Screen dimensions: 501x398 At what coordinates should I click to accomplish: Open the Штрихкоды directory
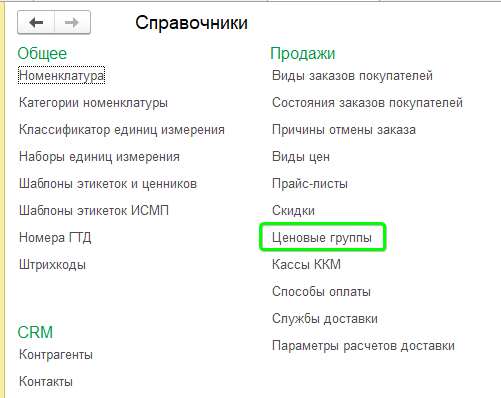[52, 265]
